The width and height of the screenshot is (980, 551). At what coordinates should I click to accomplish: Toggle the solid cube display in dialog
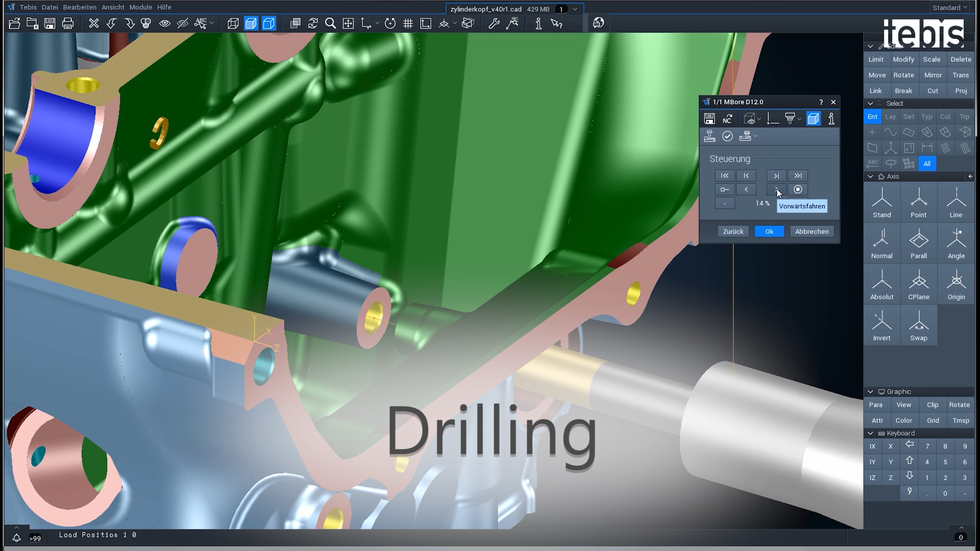(x=813, y=119)
